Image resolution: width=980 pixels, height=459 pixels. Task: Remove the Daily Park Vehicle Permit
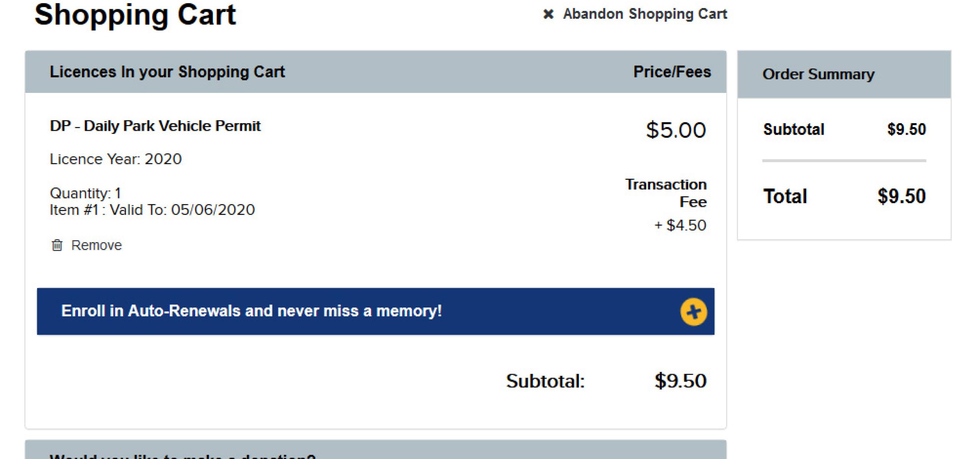pos(96,245)
